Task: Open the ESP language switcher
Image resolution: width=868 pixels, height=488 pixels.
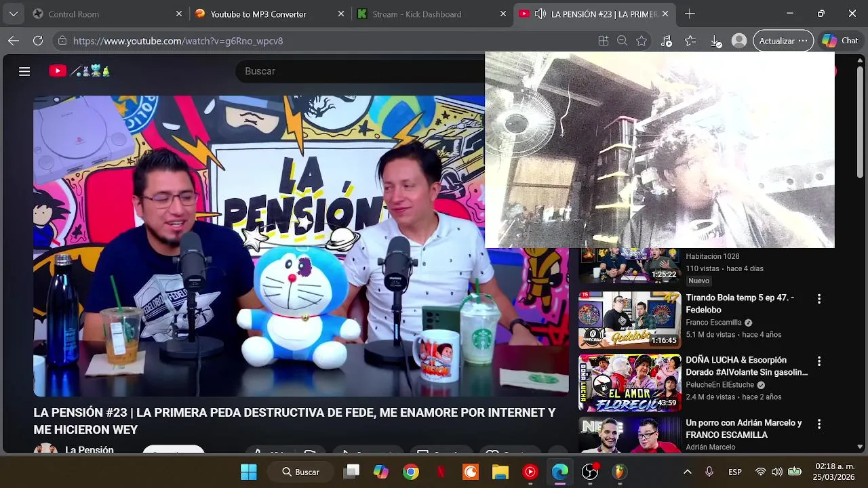Action: click(735, 472)
